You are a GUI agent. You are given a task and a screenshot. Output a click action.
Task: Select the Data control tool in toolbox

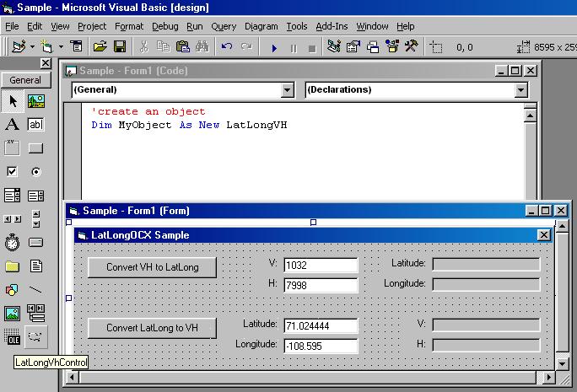click(36, 314)
